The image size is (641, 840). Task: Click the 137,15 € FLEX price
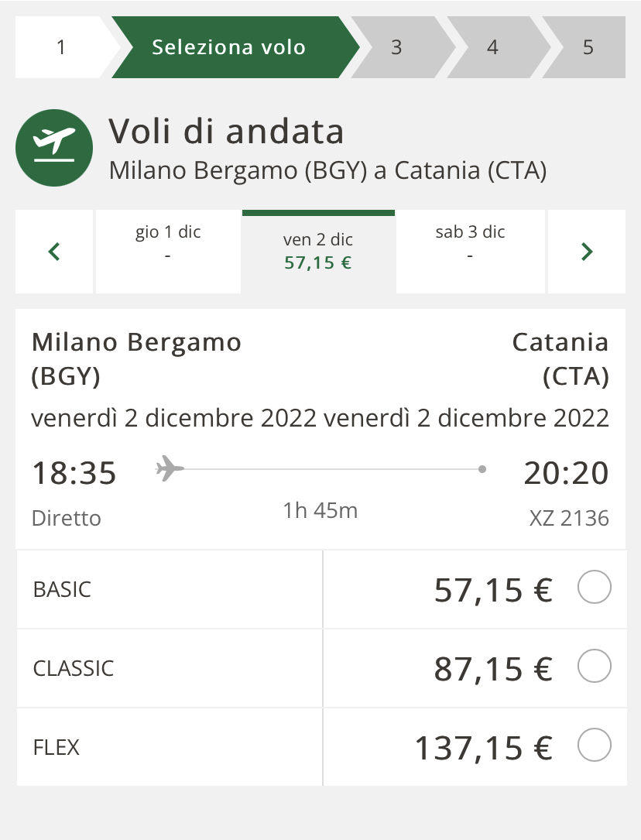[483, 748]
